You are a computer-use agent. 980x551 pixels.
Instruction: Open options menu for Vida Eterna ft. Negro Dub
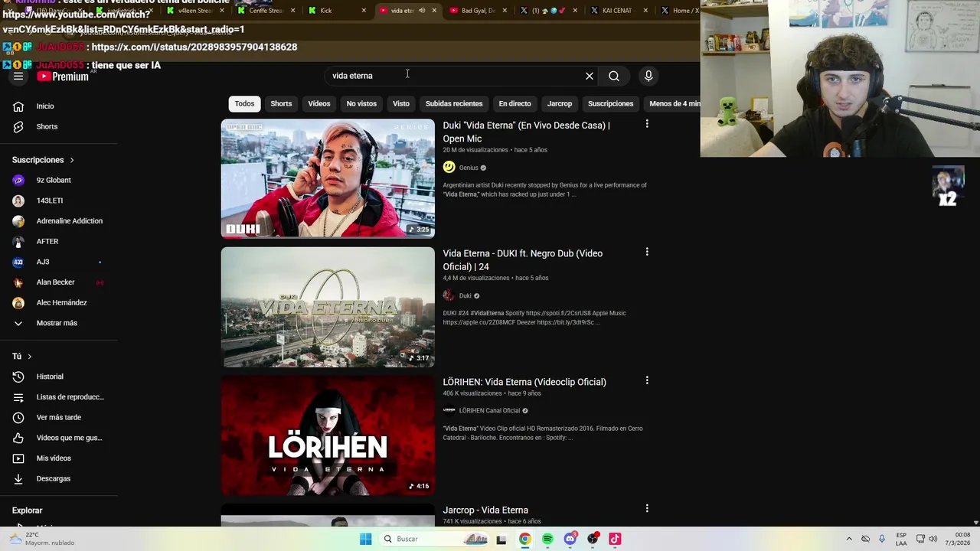click(647, 252)
